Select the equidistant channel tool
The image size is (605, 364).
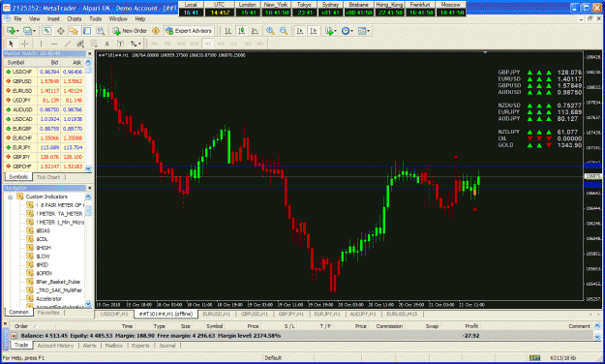point(80,44)
